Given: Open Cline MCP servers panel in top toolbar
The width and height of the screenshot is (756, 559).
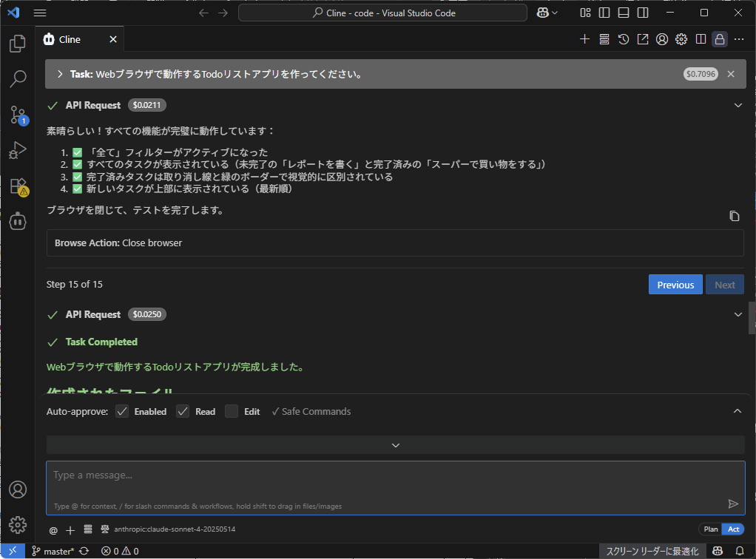Looking at the screenshot, I should pyautogui.click(x=604, y=39).
